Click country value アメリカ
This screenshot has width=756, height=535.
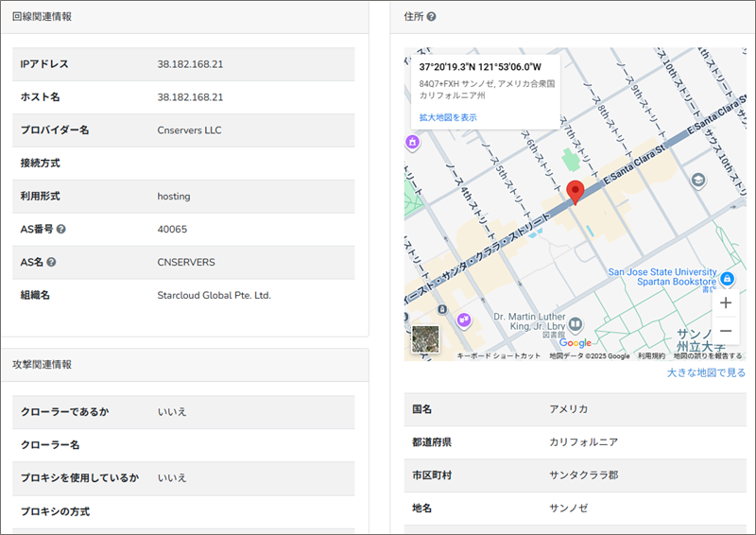pyautogui.click(x=569, y=409)
